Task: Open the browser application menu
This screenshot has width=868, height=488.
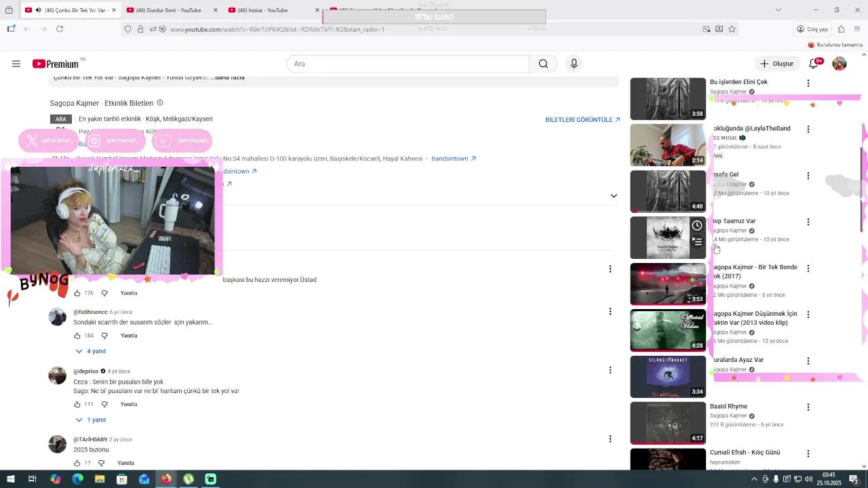Action: [858, 29]
